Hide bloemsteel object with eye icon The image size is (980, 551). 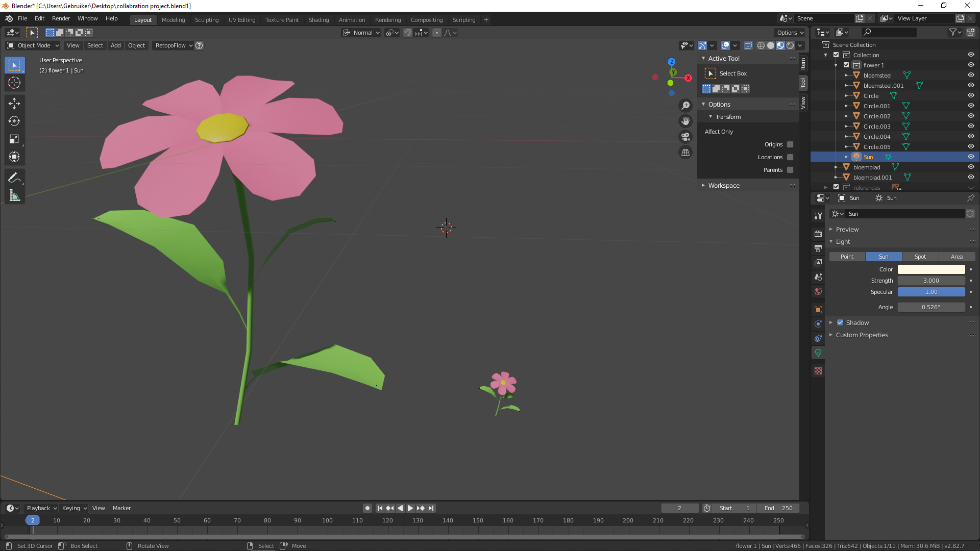pos(971,75)
